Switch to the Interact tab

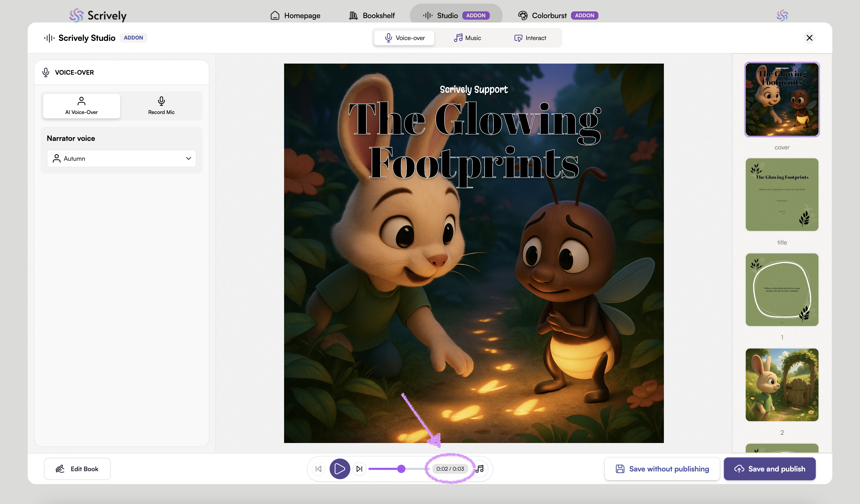tap(530, 38)
